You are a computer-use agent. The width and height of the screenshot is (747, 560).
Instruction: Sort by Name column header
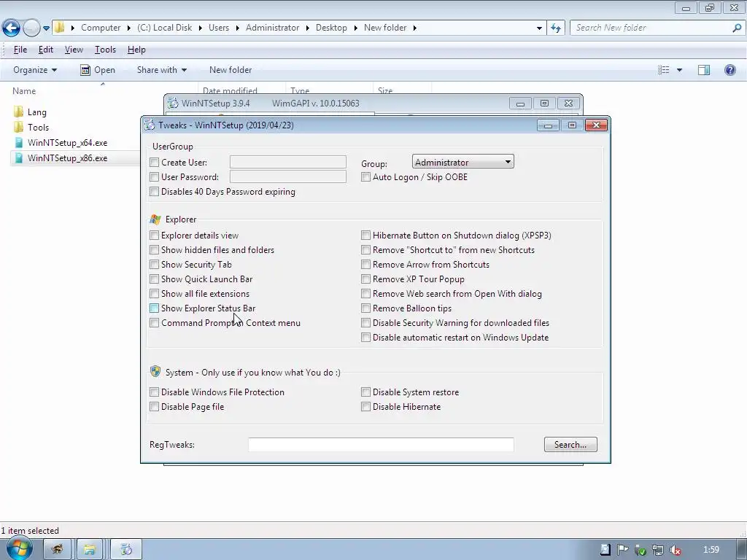[24, 91]
